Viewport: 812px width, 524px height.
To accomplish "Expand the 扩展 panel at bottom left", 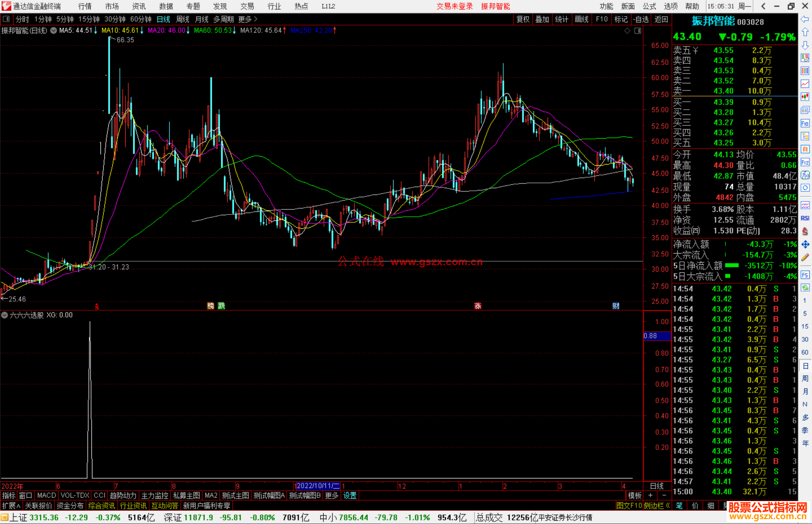I will pos(11,506).
